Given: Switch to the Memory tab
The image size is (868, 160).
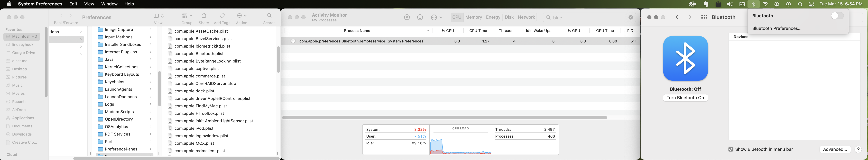Looking at the screenshot, I should pos(473,17).
